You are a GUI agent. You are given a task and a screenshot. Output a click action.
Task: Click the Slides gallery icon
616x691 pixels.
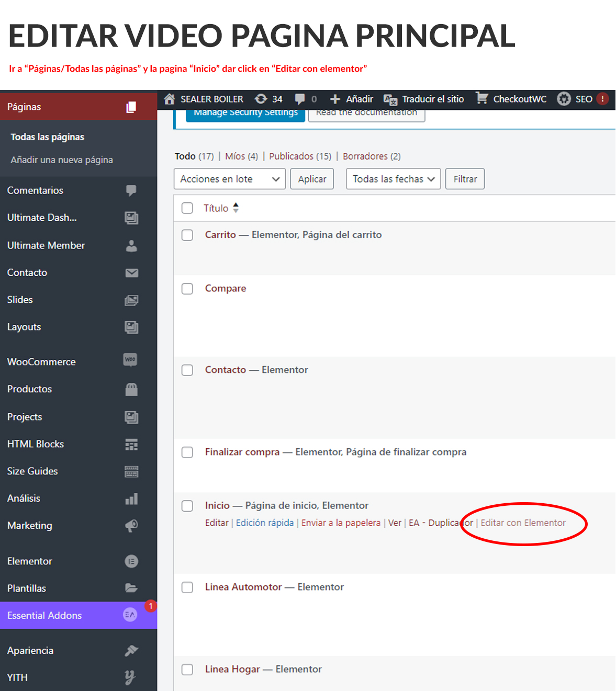[x=131, y=300]
